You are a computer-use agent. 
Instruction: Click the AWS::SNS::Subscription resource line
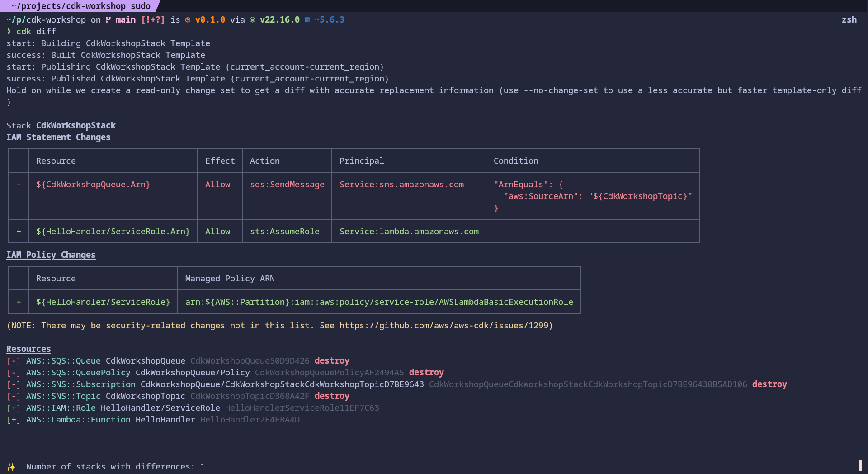click(x=396, y=384)
